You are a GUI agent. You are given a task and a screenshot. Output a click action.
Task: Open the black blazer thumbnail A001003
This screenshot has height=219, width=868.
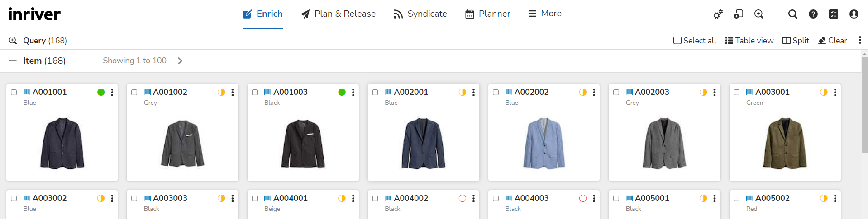(303, 144)
